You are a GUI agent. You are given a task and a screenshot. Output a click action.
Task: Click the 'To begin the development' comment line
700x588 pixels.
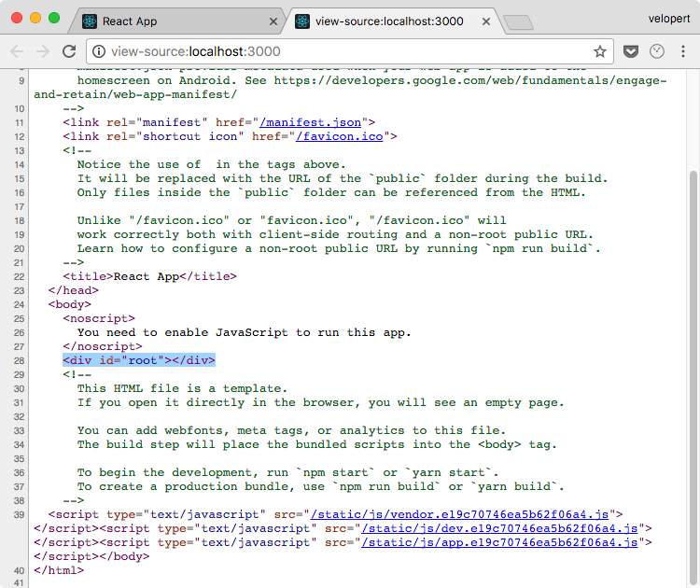pos(288,472)
